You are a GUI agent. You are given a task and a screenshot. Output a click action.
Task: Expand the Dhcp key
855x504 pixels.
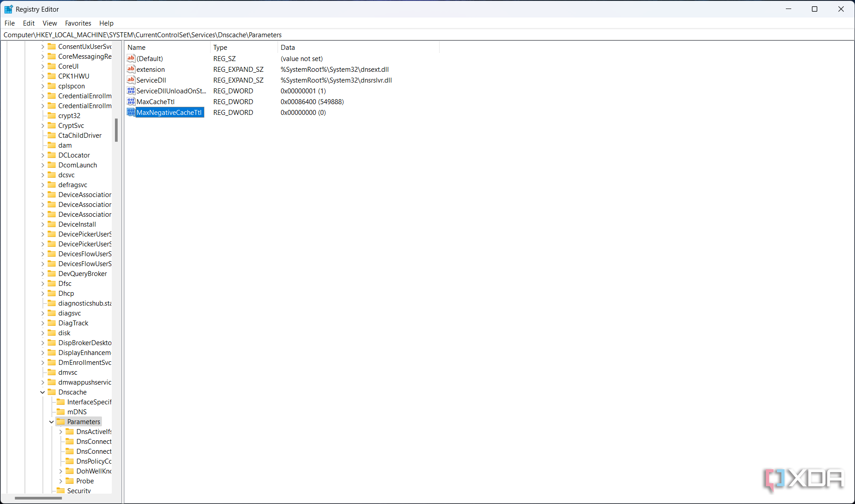click(x=43, y=293)
